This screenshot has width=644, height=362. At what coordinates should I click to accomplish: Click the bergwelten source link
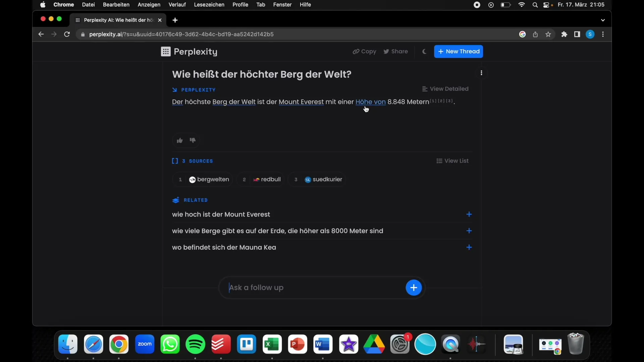pos(209,179)
